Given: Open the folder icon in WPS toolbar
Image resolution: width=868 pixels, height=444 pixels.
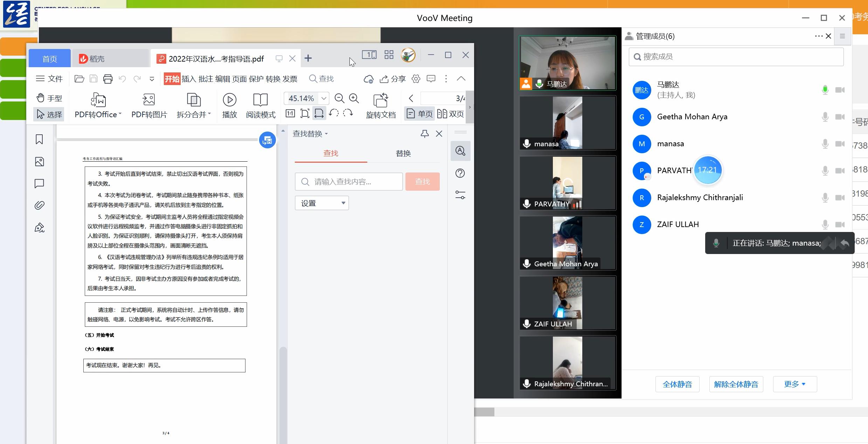Looking at the screenshot, I should pyautogui.click(x=79, y=79).
